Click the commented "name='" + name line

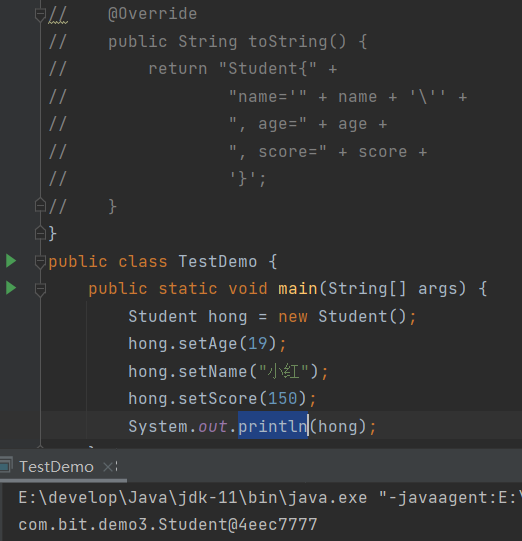[348, 97]
